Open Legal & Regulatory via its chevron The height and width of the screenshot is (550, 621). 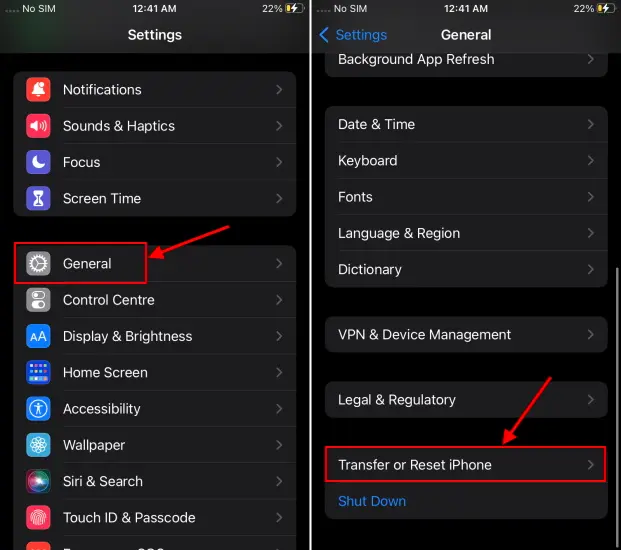point(591,400)
